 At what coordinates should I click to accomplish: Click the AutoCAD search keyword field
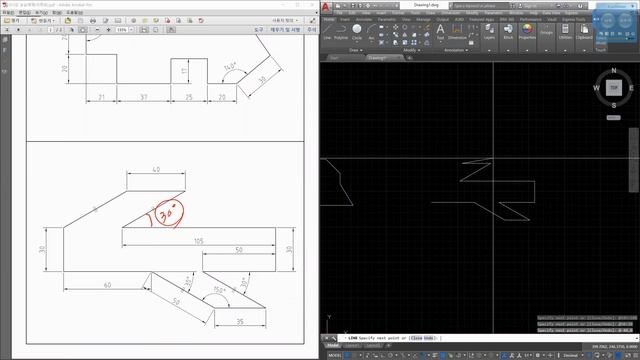coord(480,6)
